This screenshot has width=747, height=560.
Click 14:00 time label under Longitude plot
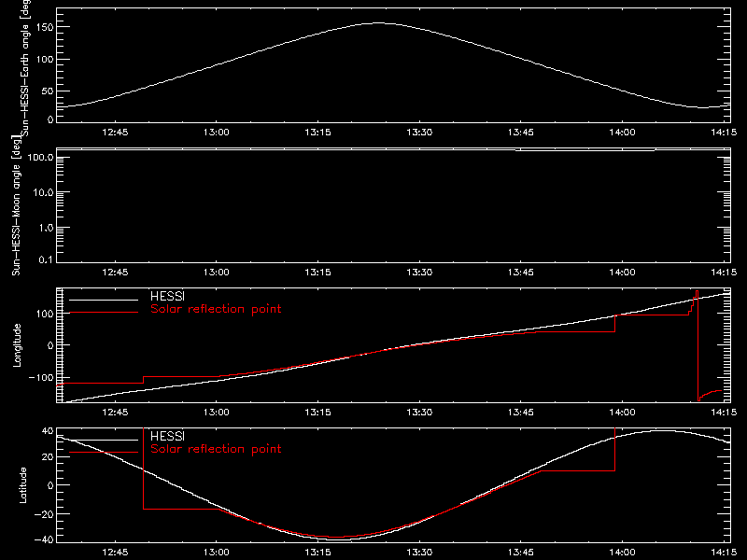(x=622, y=413)
